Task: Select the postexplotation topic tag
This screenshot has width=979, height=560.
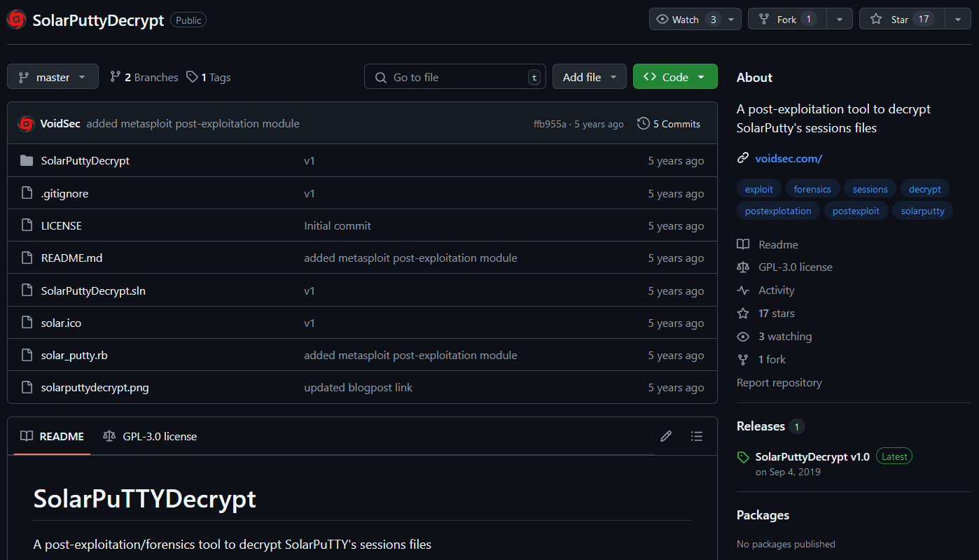Action: point(778,211)
